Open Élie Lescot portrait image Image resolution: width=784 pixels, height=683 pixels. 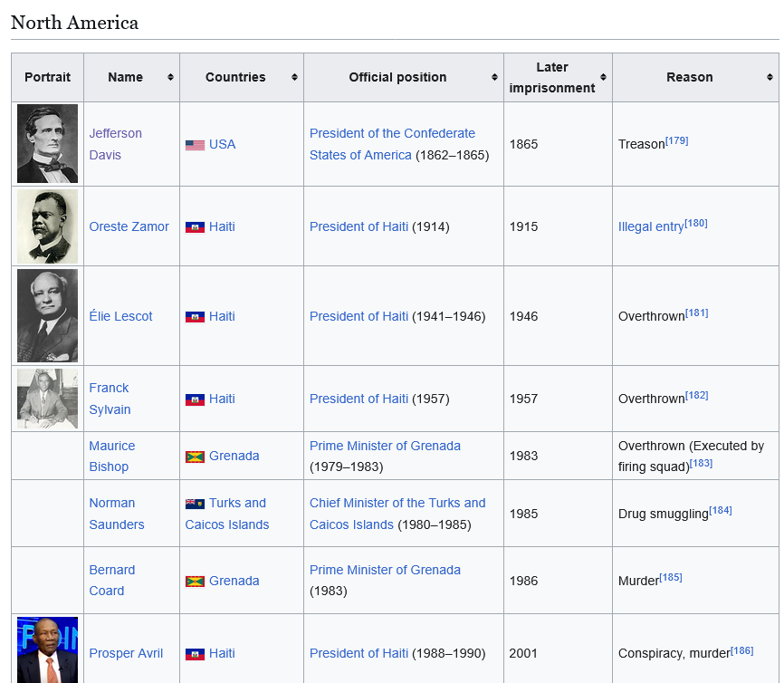47,316
